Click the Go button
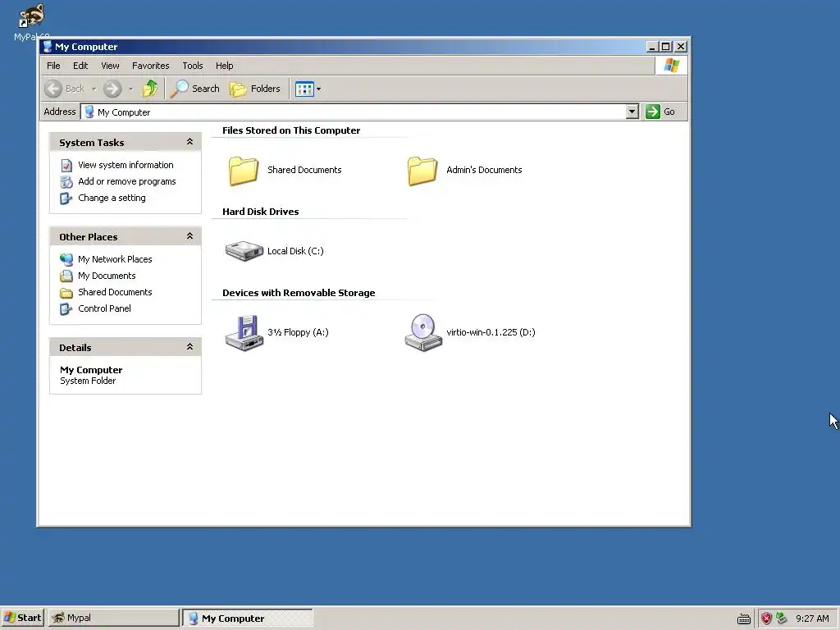Viewport: 840px width, 630px height. (x=660, y=112)
